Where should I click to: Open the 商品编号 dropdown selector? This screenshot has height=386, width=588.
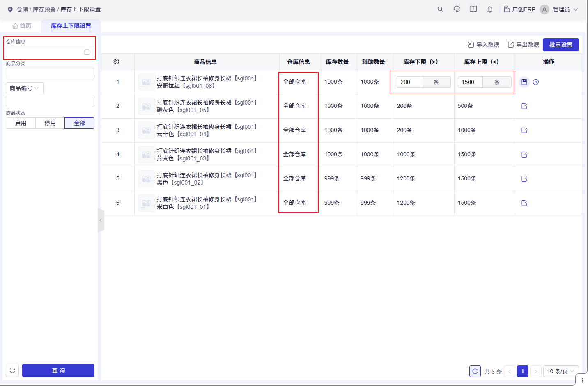click(x=24, y=88)
